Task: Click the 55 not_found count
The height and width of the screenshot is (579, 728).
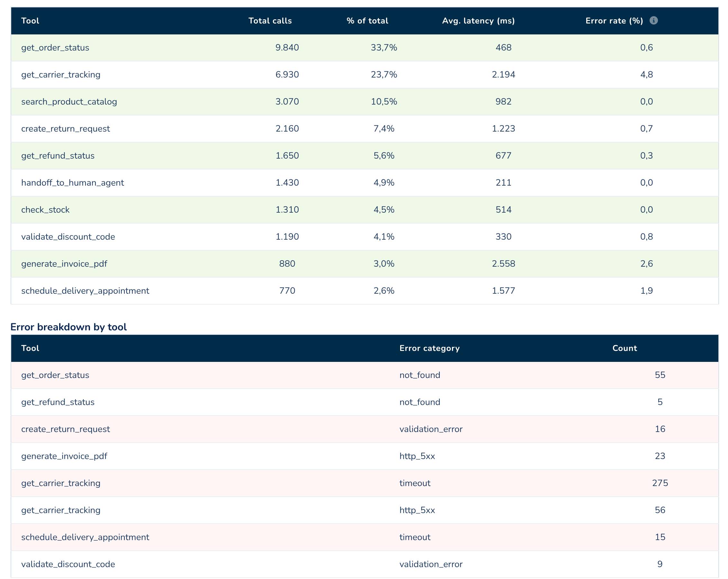Action: click(x=660, y=375)
